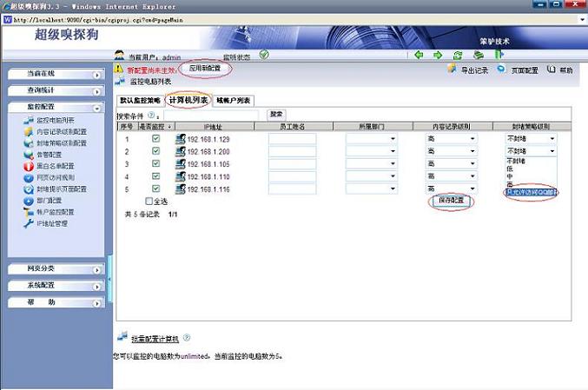The height and width of the screenshot is (390, 588).
Task: Switch to the 默认监控策略 tab
Action: click(x=140, y=101)
